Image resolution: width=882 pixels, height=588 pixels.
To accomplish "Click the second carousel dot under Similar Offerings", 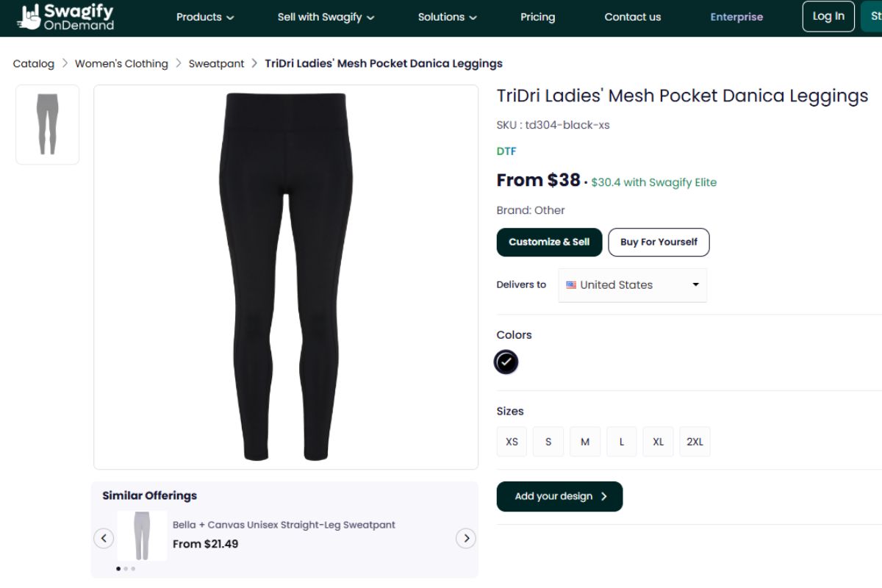I will click(126, 568).
